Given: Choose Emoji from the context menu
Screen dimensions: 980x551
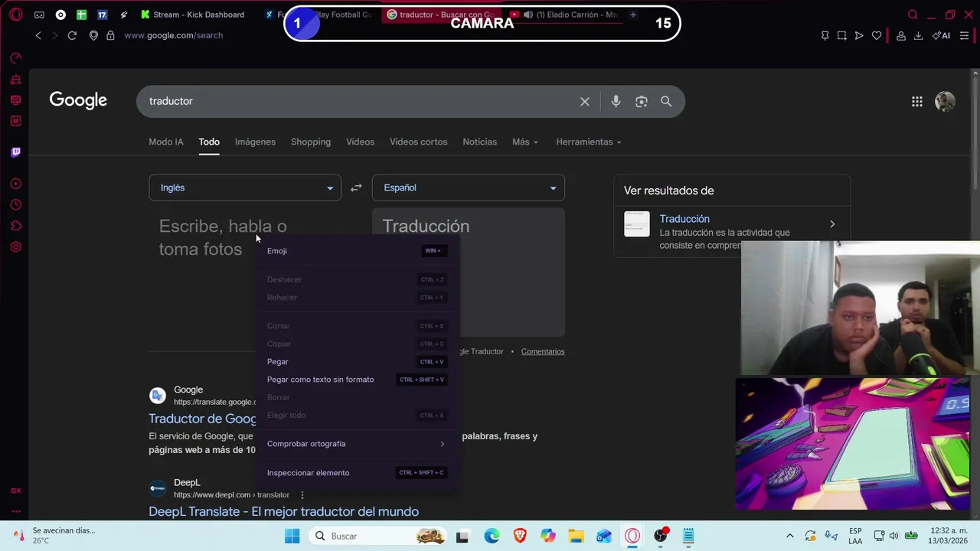Looking at the screenshot, I should [356, 251].
